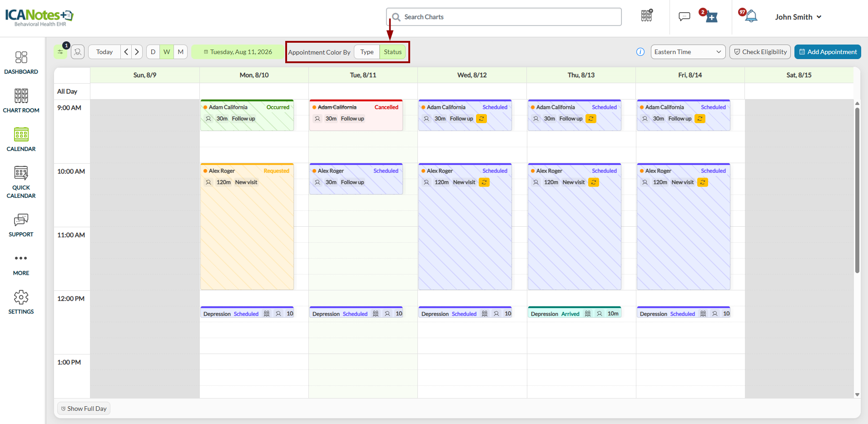Screen dimensions: 868x424
Task: Click the Check Eligibility button
Action: coord(760,52)
